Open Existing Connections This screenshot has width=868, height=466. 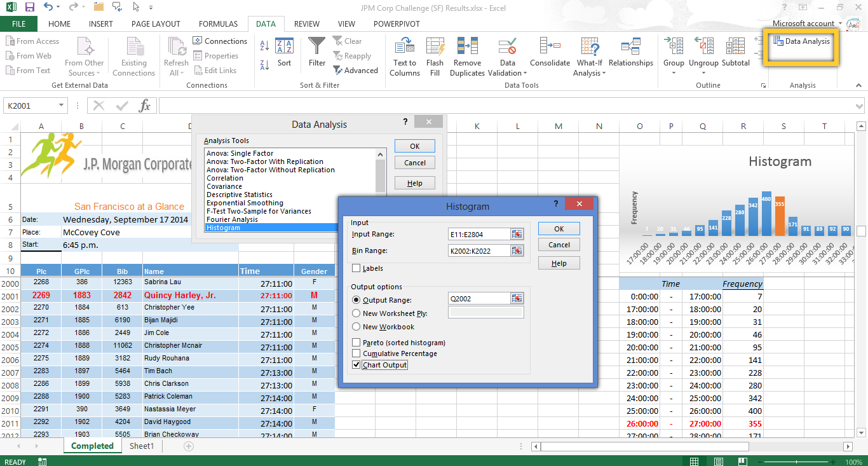point(133,57)
